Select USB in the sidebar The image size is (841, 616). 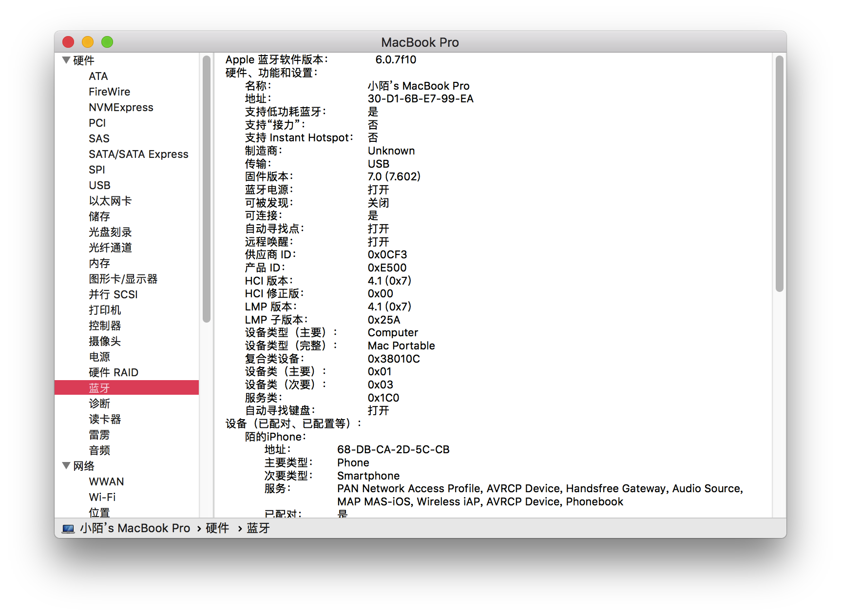click(99, 185)
